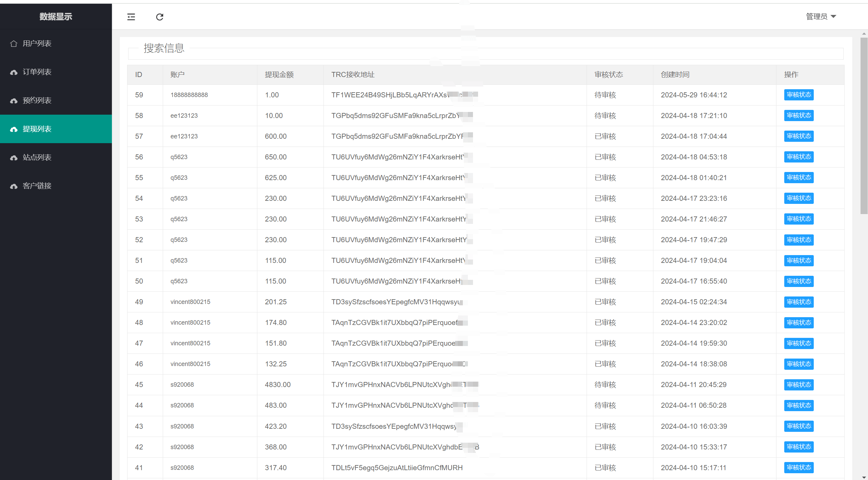Click the cloud icon beside 订单列表

click(x=14, y=72)
